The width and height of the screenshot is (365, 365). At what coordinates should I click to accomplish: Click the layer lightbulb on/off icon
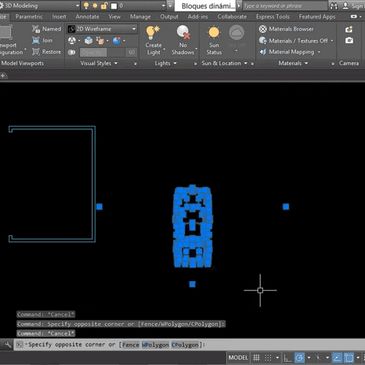point(86,5)
